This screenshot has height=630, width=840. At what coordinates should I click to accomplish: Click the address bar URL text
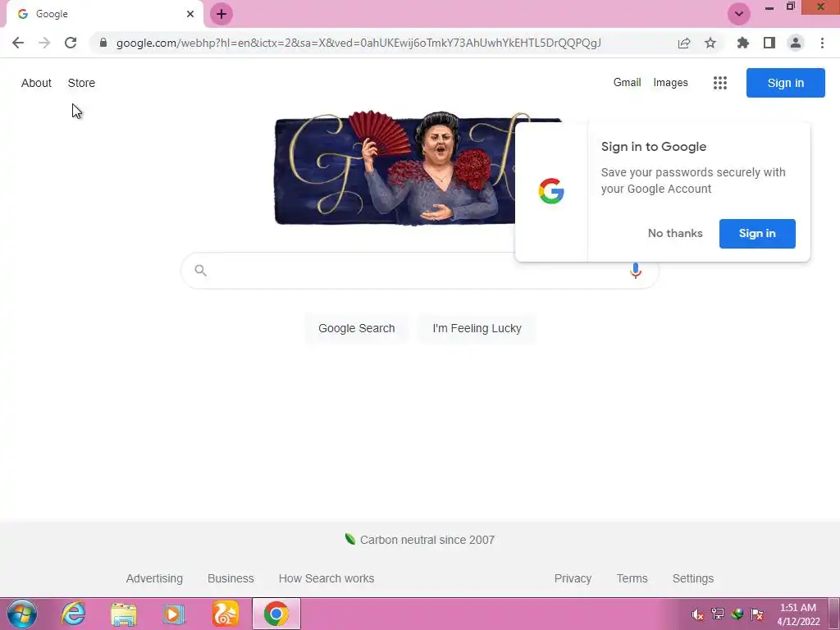click(x=358, y=43)
